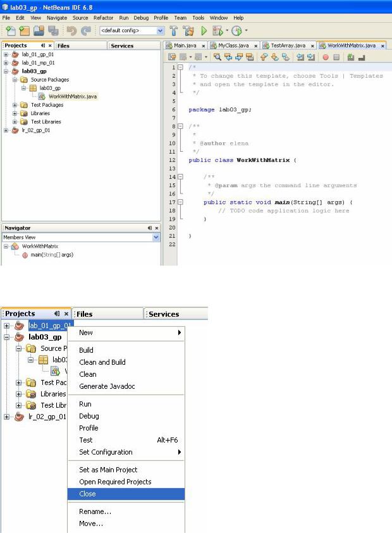
Task: Click the Open Project toolbar icon
Action: coord(39,31)
